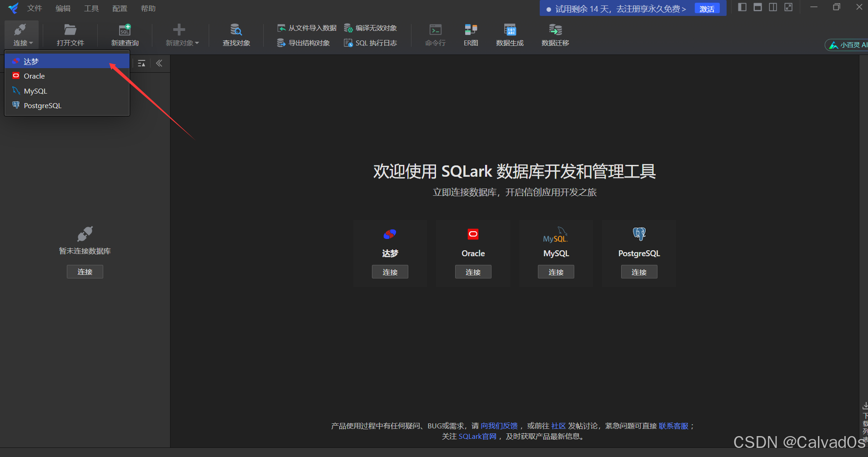
Task: Click the SQLark logo in the title bar
Action: (13, 8)
